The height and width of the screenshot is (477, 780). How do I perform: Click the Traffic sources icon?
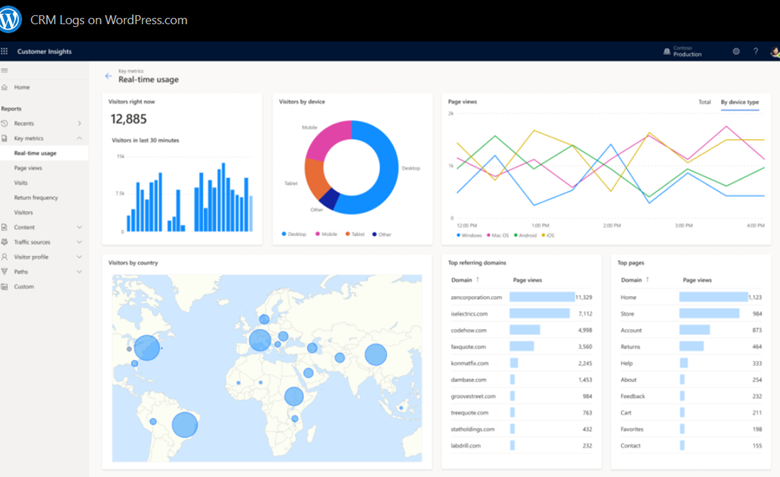tap(4, 242)
